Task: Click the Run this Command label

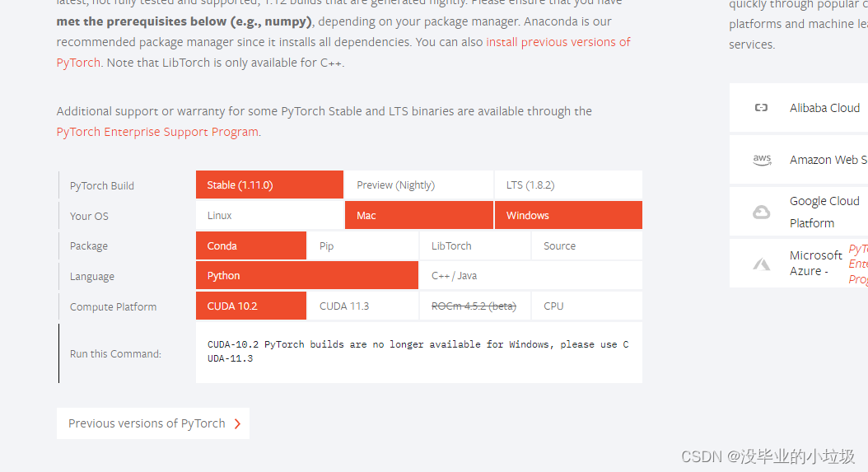Action: point(115,354)
